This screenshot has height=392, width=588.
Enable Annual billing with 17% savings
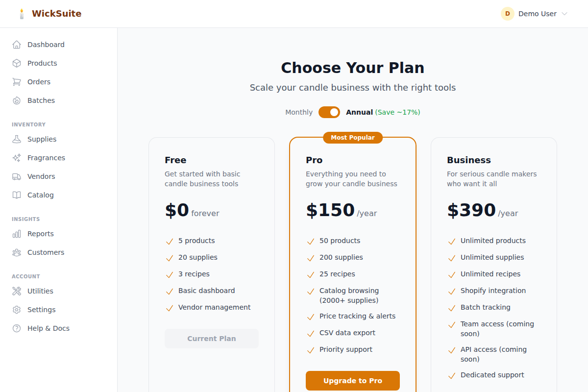pos(360,112)
